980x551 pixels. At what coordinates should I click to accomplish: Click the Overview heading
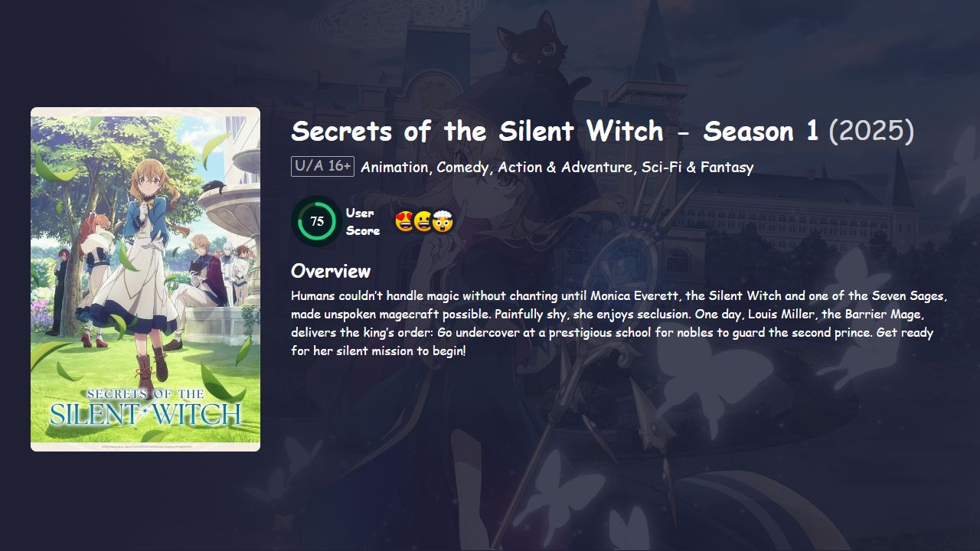(331, 271)
